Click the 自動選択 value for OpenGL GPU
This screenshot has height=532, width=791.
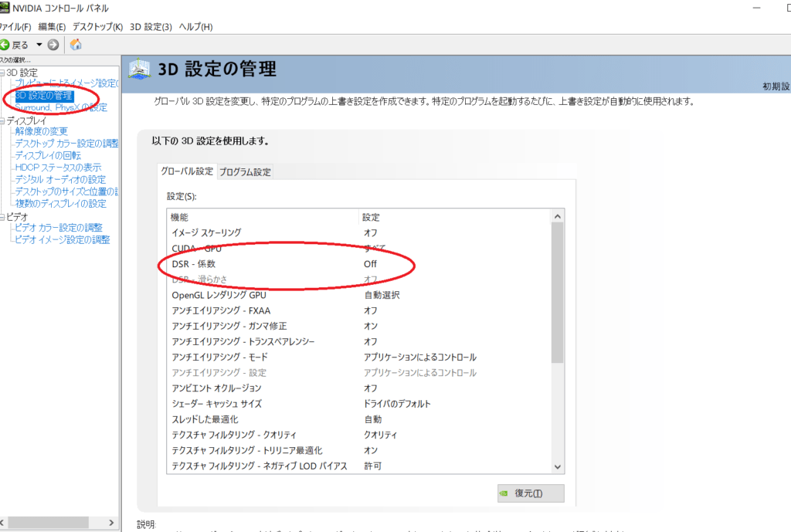pyautogui.click(x=382, y=295)
